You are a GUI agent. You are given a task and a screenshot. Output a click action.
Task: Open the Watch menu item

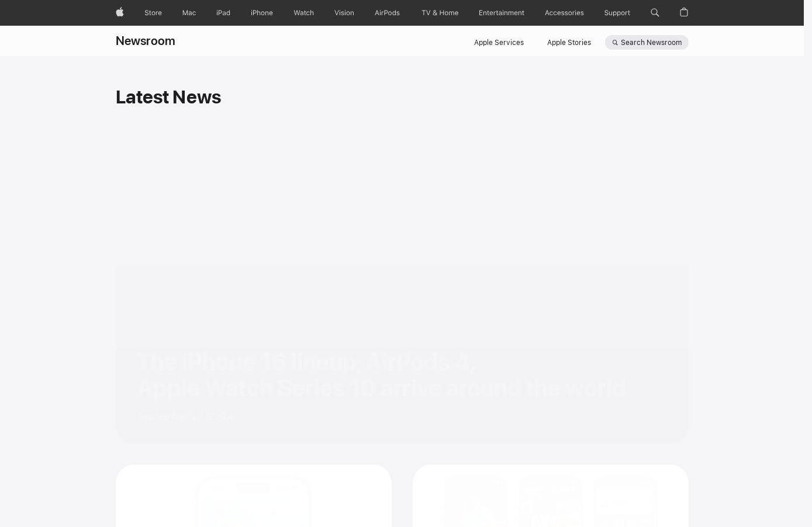[303, 13]
